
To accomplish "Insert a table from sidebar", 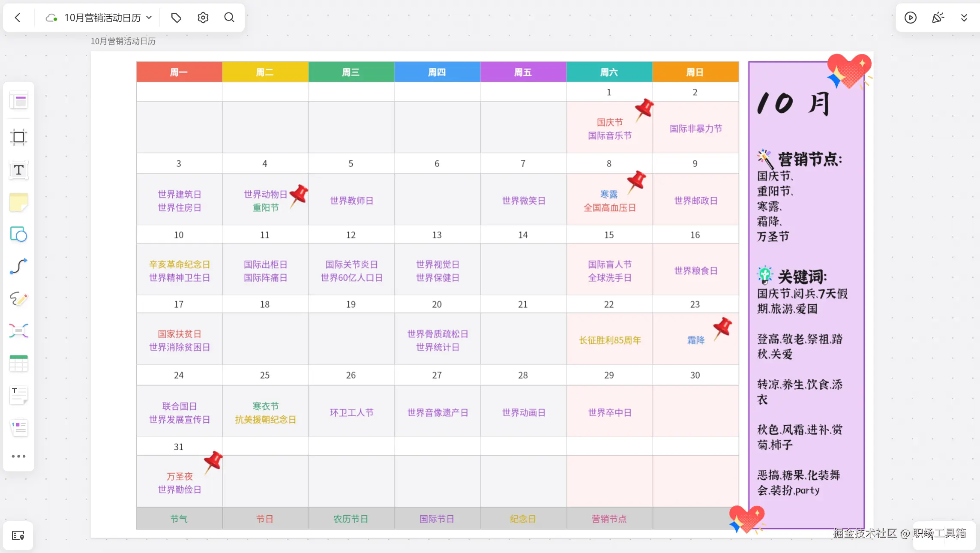I will click(18, 363).
